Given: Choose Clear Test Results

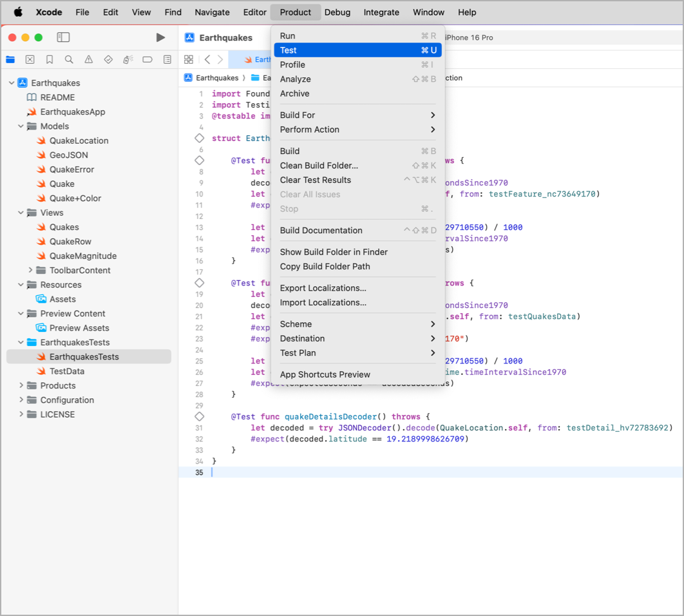Looking at the screenshot, I should point(357,180).
